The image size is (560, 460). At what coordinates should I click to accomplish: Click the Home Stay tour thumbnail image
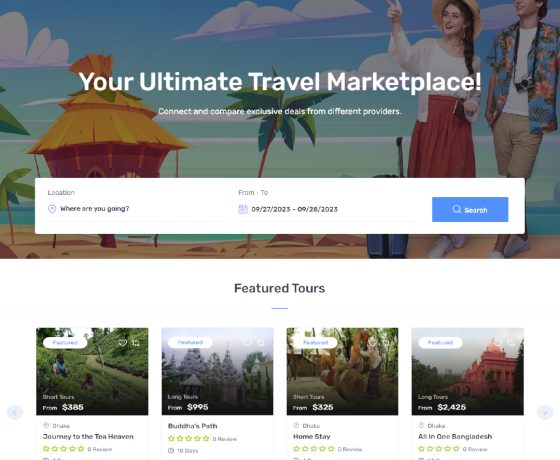[342, 371]
